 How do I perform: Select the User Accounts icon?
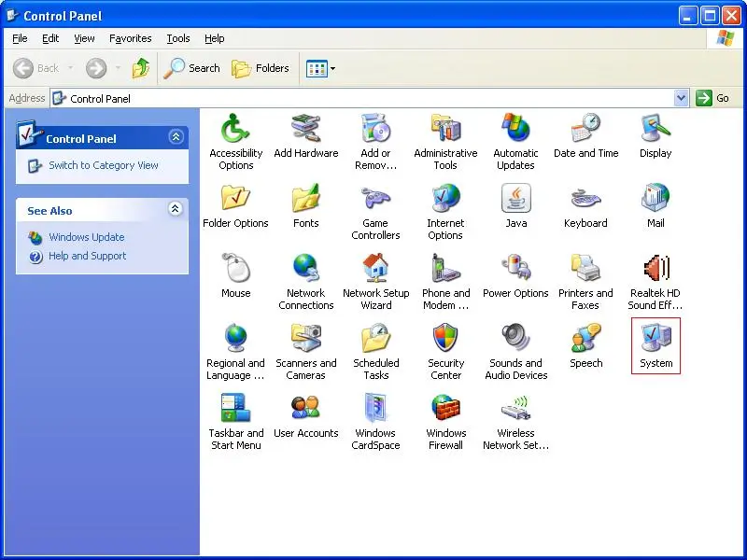[x=306, y=408]
